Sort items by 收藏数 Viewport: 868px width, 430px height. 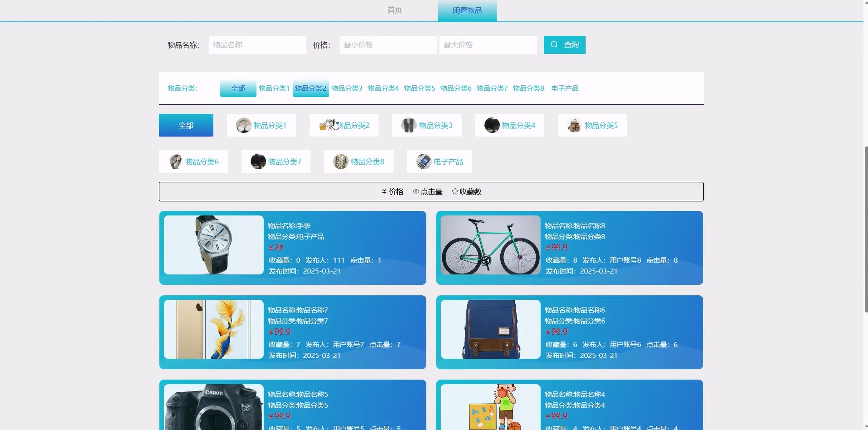coord(467,192)
